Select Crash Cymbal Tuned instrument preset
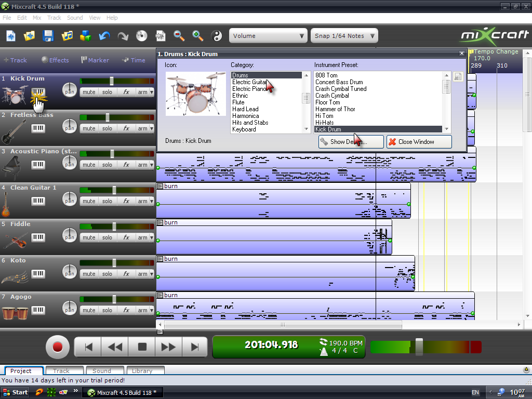Screen dimensions: 532x399 [x=341, y=89]
